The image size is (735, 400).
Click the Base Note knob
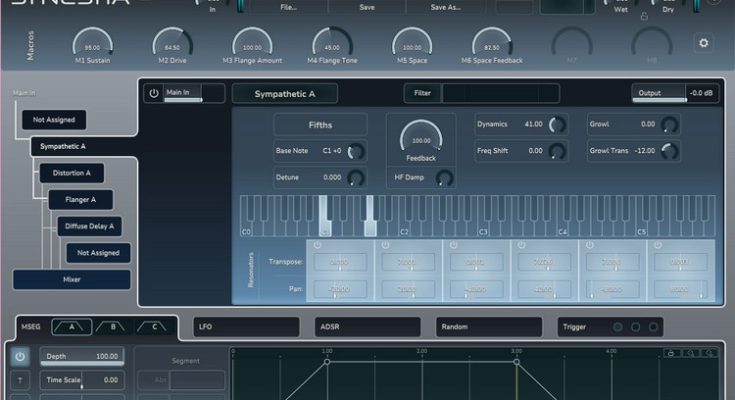pos(355,151)
